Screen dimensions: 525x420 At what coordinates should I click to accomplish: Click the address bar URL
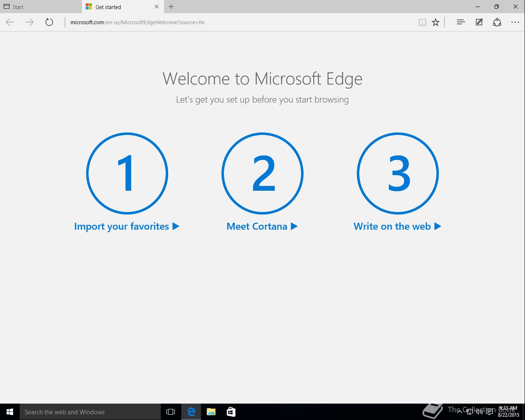137,22
